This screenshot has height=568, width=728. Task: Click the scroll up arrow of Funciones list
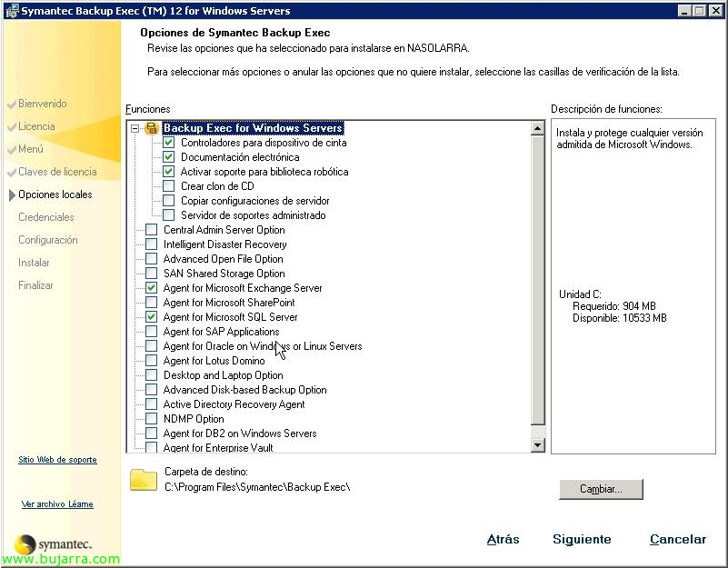point(538,128)
